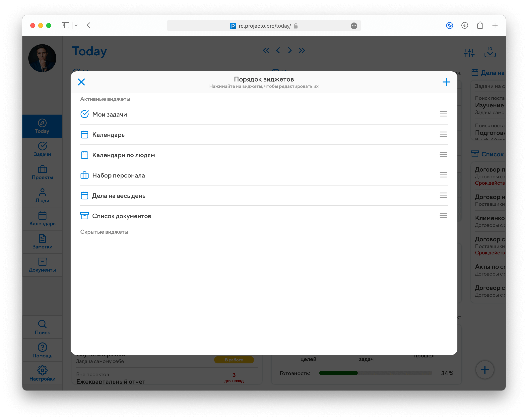Open Заметки in sidebar
Screen dimensions: 528x420
(x=42, y=242)
